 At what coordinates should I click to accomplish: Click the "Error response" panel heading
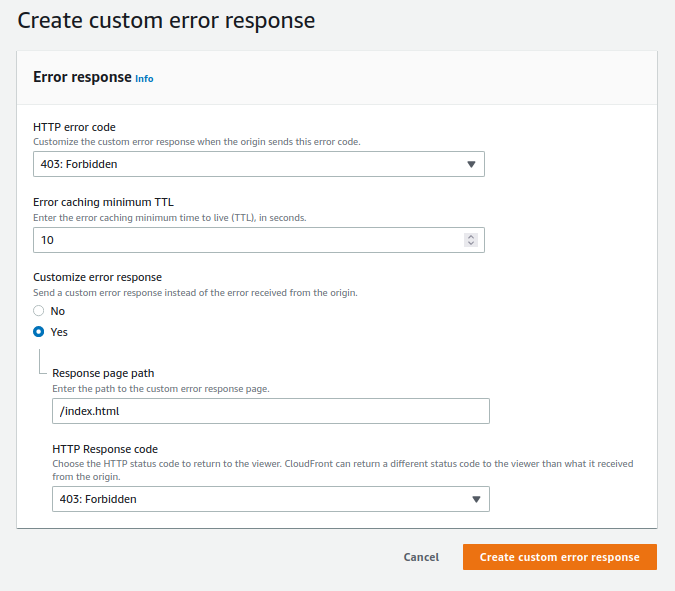(82, 77)
